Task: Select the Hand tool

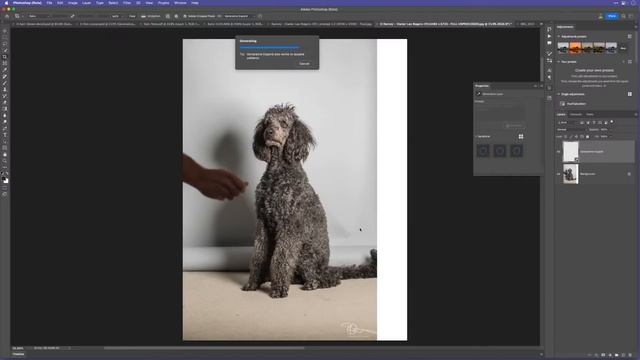Action: coord(5,155)
